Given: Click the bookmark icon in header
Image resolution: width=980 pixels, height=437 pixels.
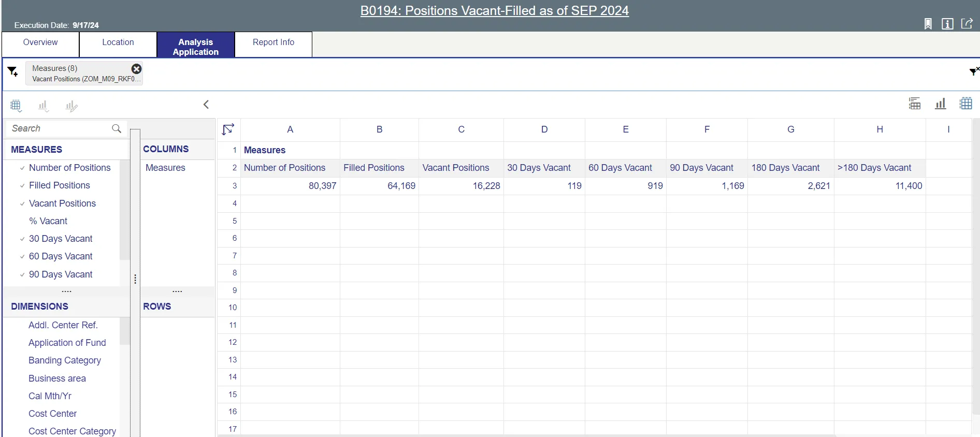Looking at the screenshot, I should 928,24.
